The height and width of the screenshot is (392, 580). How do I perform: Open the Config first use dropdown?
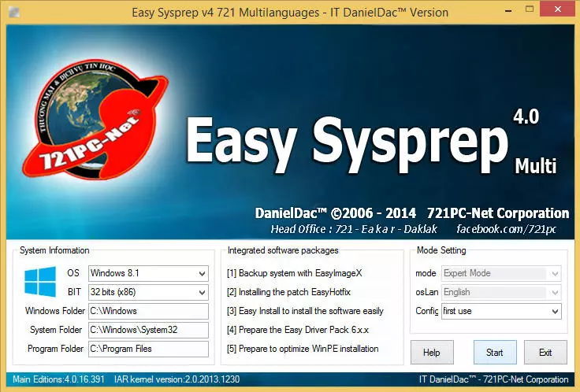pos(501,311)
